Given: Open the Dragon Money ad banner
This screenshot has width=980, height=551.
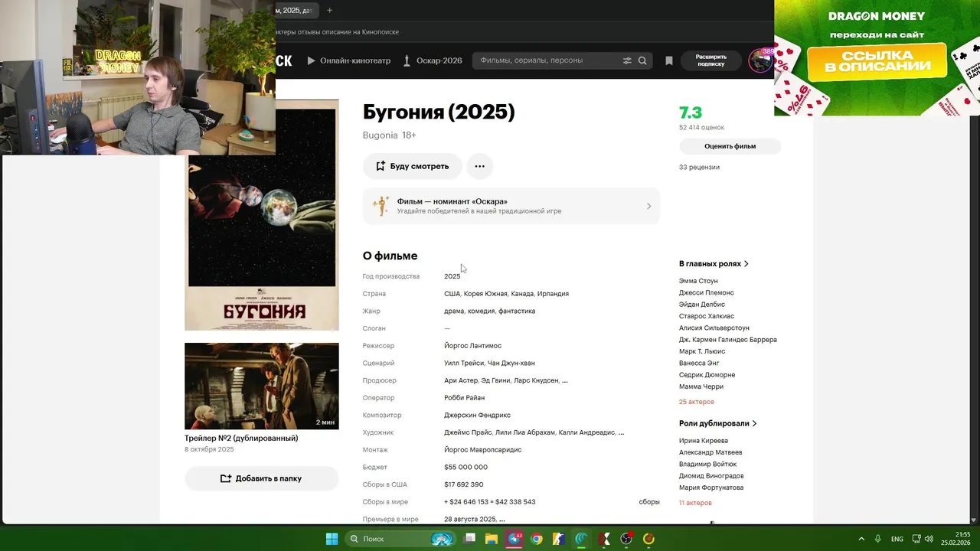Looking at the screenshot, I should [x=877, y=58].
